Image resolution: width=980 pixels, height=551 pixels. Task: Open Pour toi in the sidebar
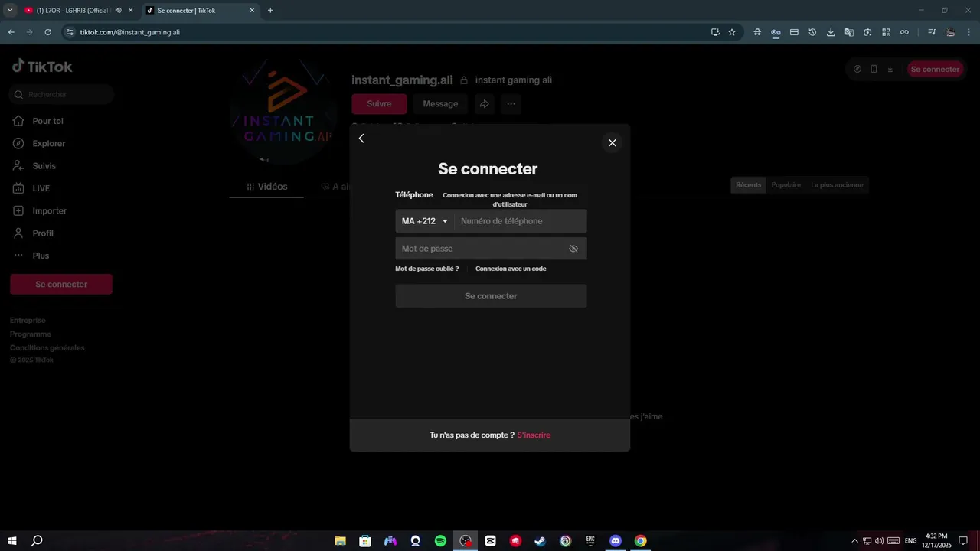pos(47,121)
